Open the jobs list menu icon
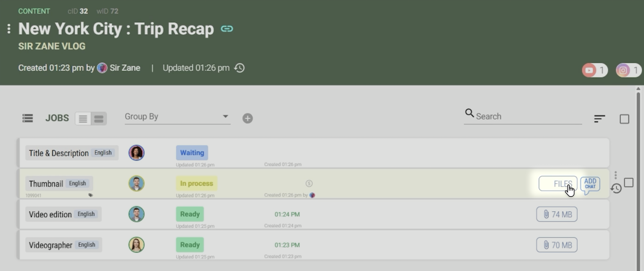Image resolution: width=644 pixels, height=271 pixels. (28, 118)
